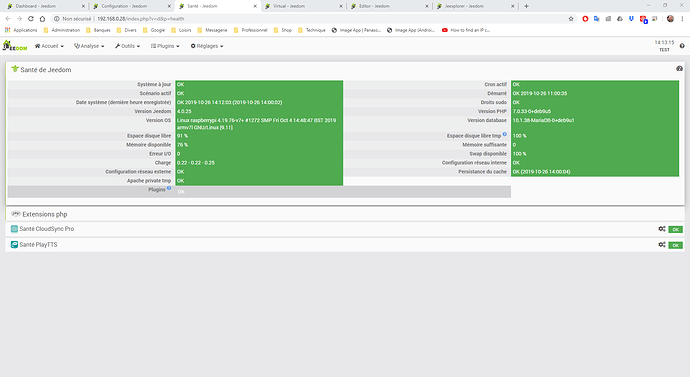
Task: Open the Réglages menu
Action: 207,46
